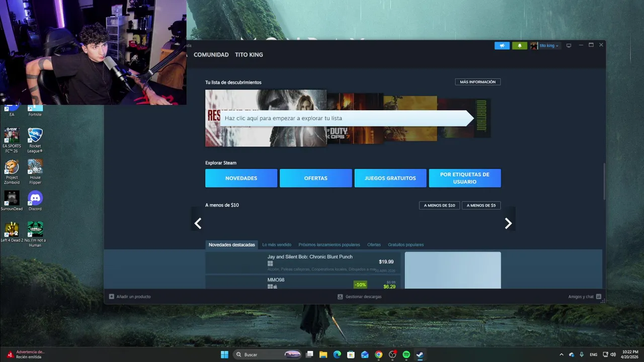
Task: Open the tito king account dropdown
Action: (x=549, y=46)
